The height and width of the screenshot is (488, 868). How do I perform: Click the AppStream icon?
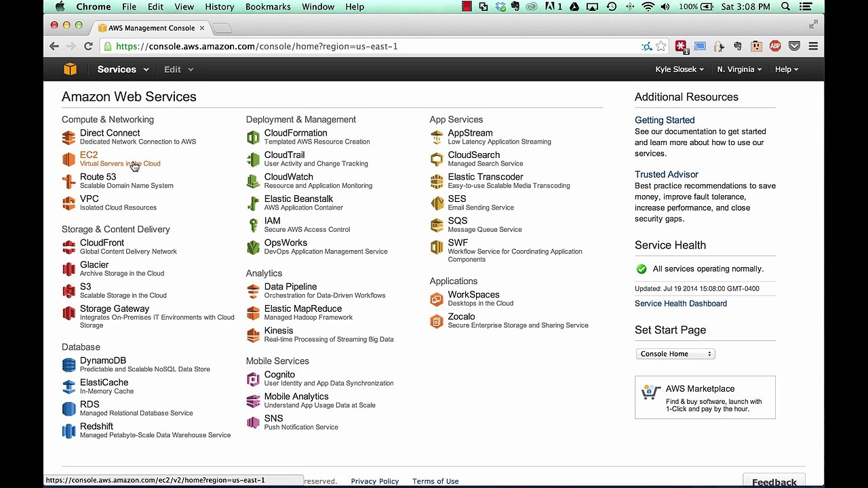437,138
